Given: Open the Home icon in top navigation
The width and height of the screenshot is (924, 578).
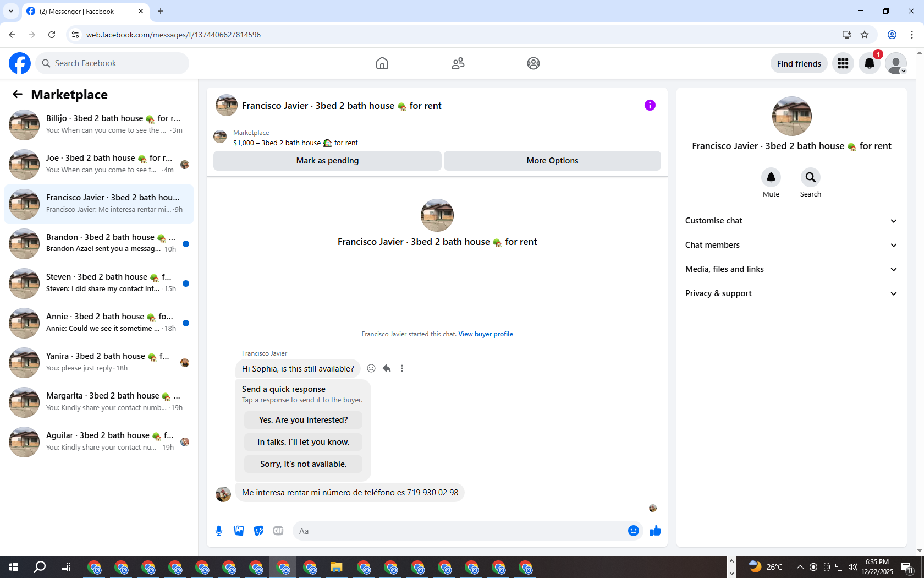Looking at the screenshot, I should (382, 63).
